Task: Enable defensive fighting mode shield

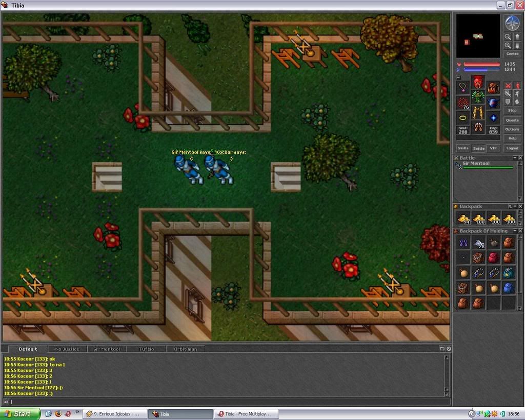Action: 508,102
